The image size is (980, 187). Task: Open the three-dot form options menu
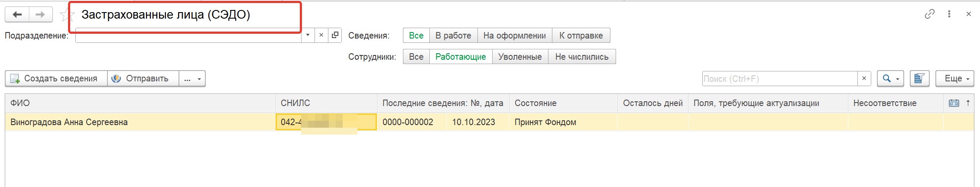click(x=949, y=14)
